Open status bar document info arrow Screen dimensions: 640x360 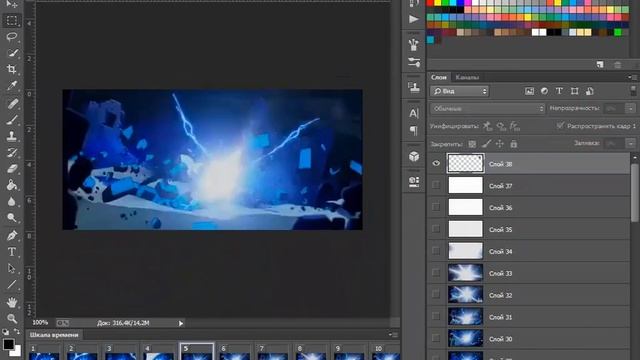point(181,323)
